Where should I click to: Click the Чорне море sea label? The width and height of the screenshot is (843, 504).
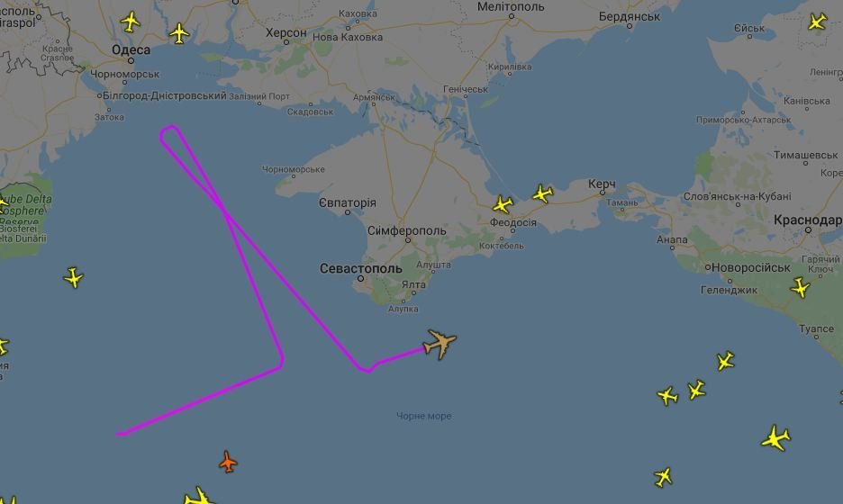(423, 416)
